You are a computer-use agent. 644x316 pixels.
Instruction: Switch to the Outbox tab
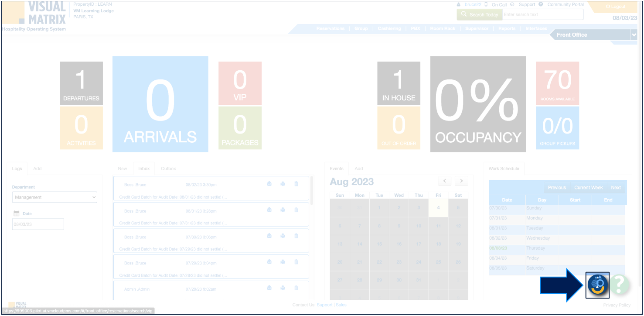(168, 168)
